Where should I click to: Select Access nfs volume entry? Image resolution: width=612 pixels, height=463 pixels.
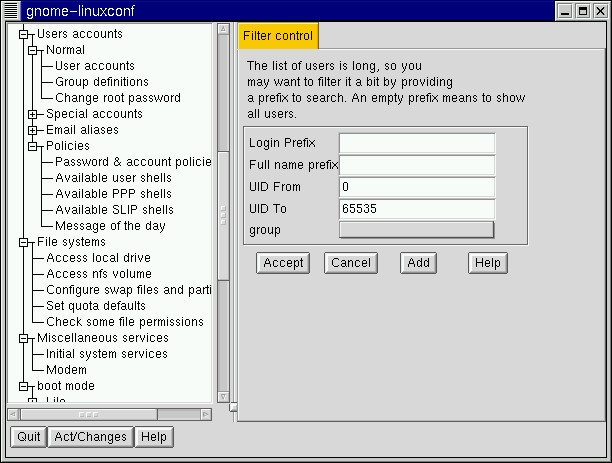[x=99, y=274]
